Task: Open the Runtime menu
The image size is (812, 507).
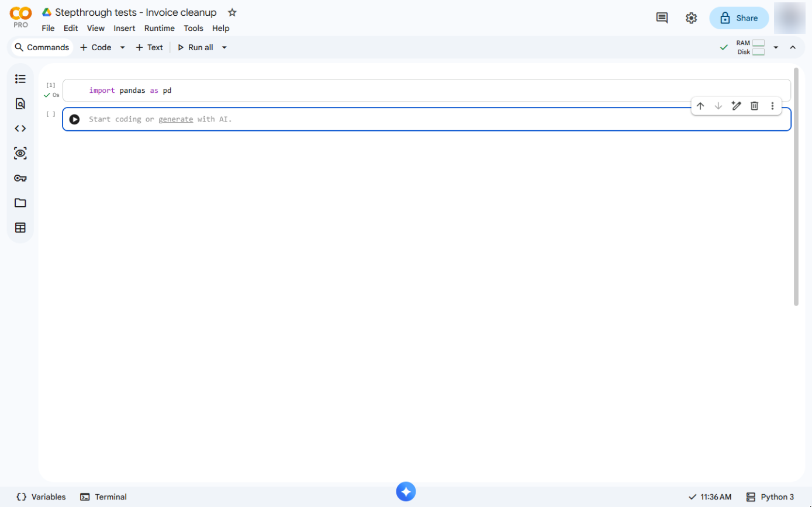Action: 160,28
